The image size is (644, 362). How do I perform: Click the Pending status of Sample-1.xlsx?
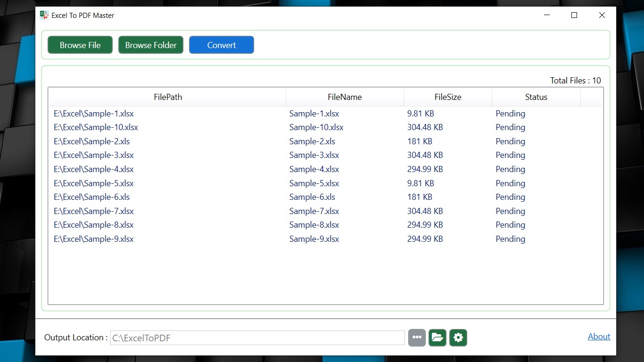tap(510, 114)
